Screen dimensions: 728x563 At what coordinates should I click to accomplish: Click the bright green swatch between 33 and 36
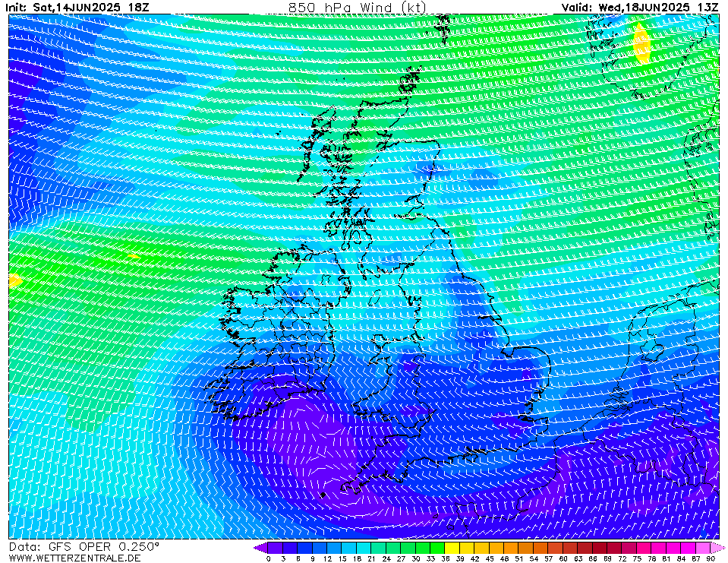point(437,548)
